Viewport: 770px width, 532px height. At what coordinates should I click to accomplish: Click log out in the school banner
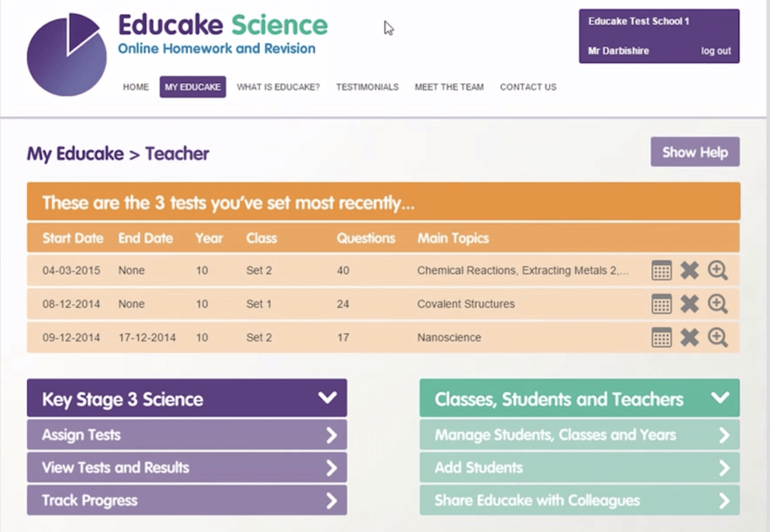[x=716, y=51]
